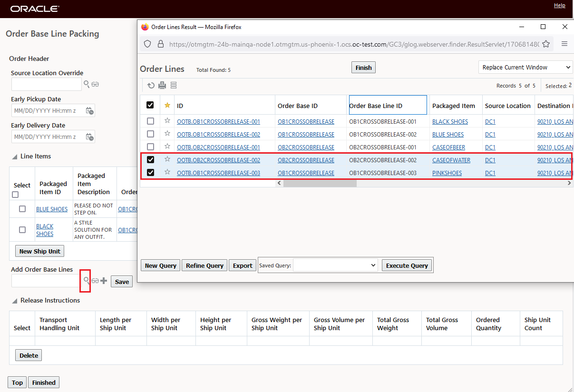
Task: Check the BLUE SHOES line item checkbox
Action: point(22,209)
